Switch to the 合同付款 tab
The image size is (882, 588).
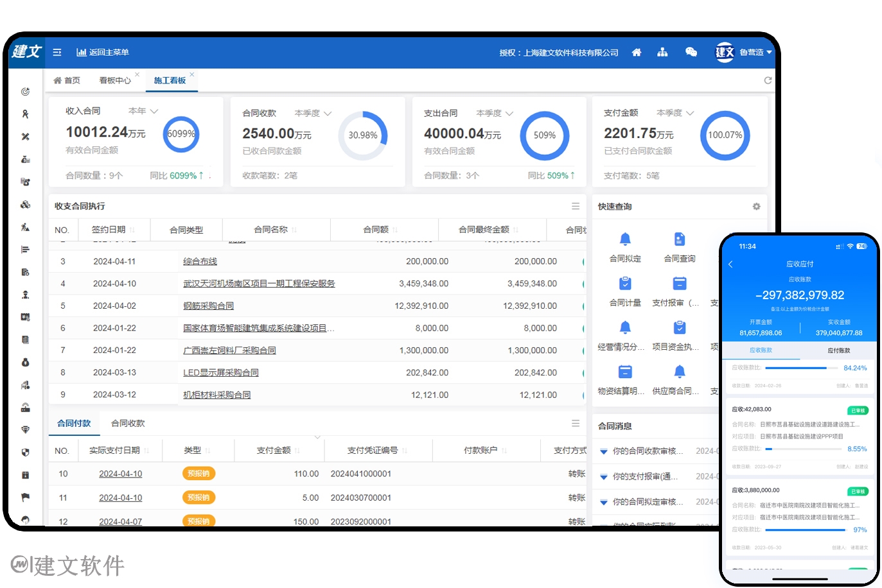[x=74, y=423]
